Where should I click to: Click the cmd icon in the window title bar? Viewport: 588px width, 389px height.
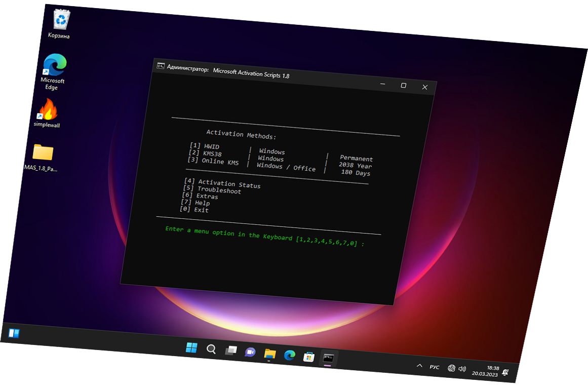(161, 66)
